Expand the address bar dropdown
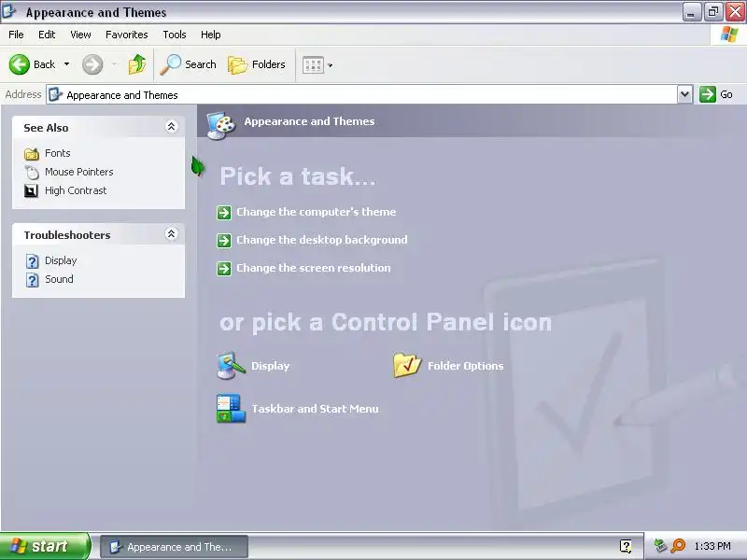Viewport: 747px width, 560px height. tap(684, 94)
